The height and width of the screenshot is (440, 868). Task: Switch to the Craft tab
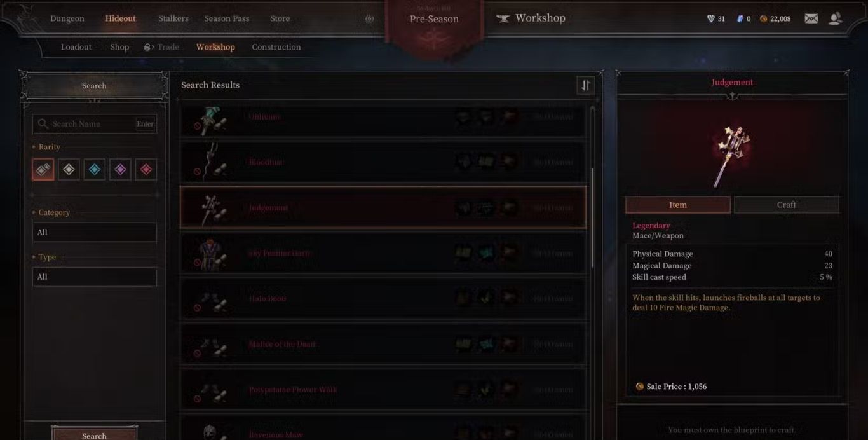pyautogui.click(x=786, y=205)
